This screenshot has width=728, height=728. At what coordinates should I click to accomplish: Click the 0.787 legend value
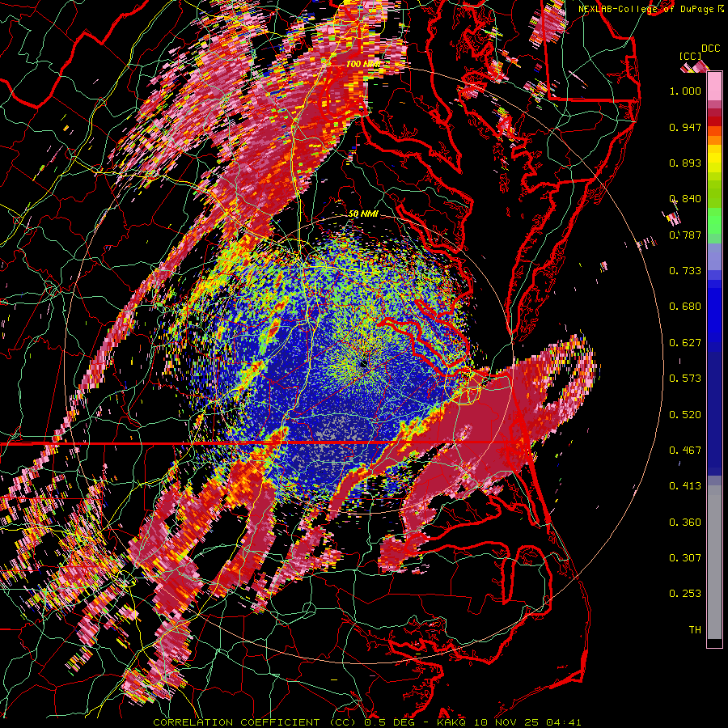[685, 235]
